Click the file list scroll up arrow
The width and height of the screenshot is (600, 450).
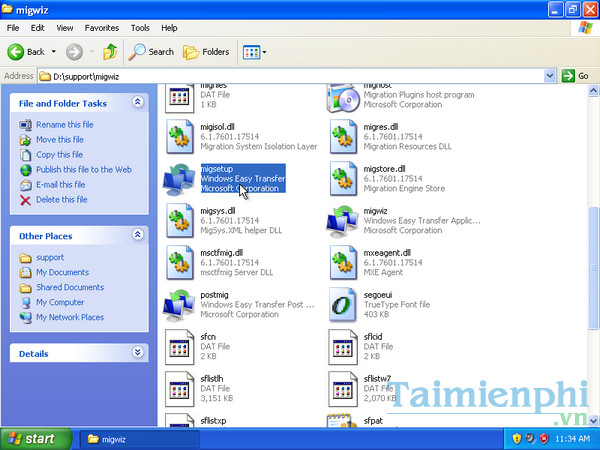[x=593, y=90]
